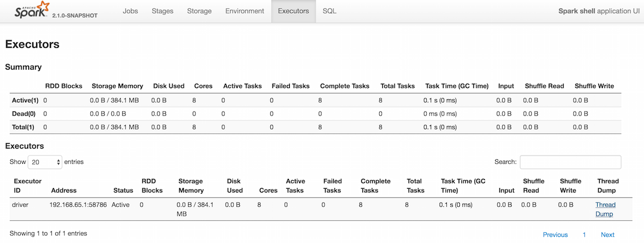Open the driver Thread Dump link
The width and height of the screenshot is (644, 243).
click(605, 209)
